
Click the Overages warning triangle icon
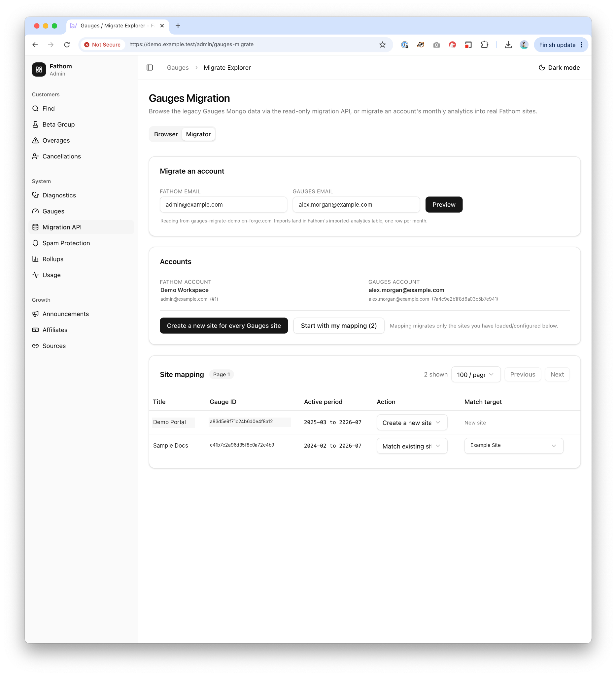[35, 140]
